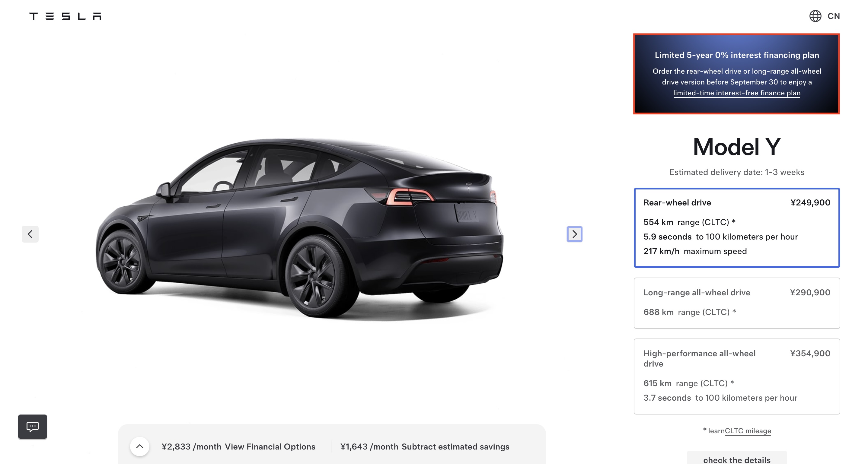
Task: Click the ¥354,900 High-performance price
Action: click(x=810, y=353)
